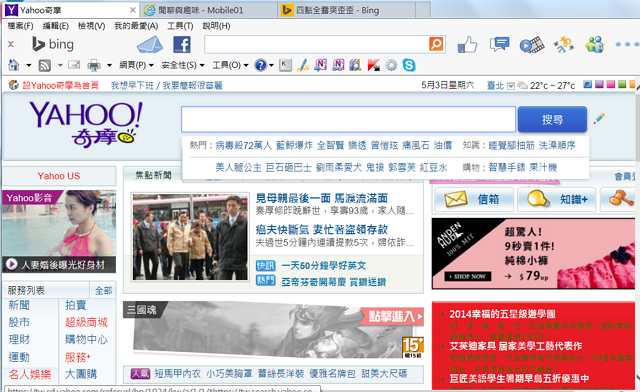Open Print options dropdown arrow

(109, 65)
